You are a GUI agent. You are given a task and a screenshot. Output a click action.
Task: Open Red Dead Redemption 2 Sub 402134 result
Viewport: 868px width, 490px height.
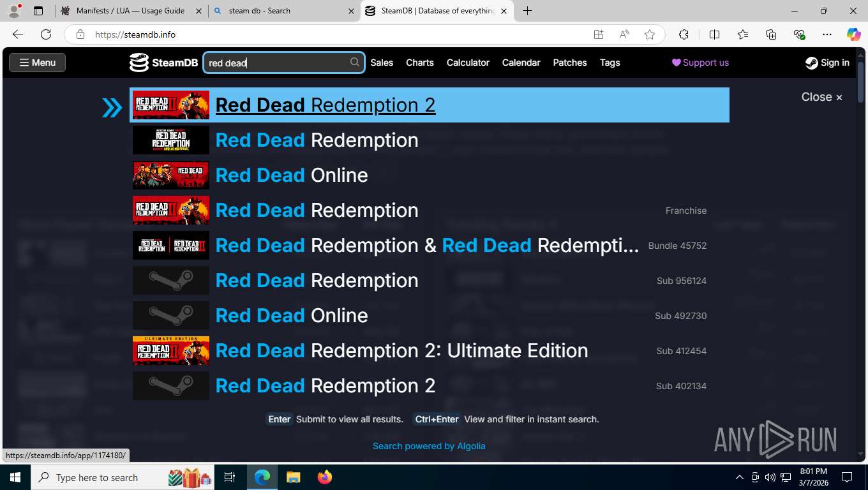pos(429,386)
